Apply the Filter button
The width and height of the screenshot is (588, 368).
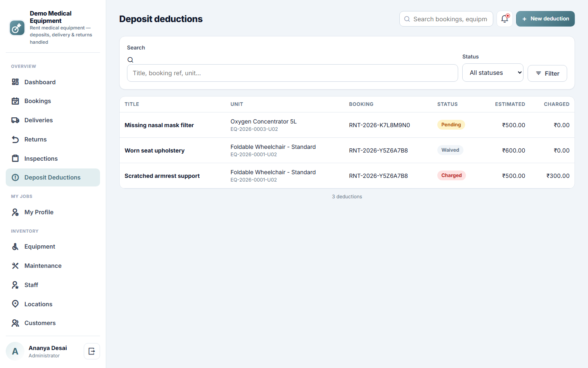[x=547, y=74]
